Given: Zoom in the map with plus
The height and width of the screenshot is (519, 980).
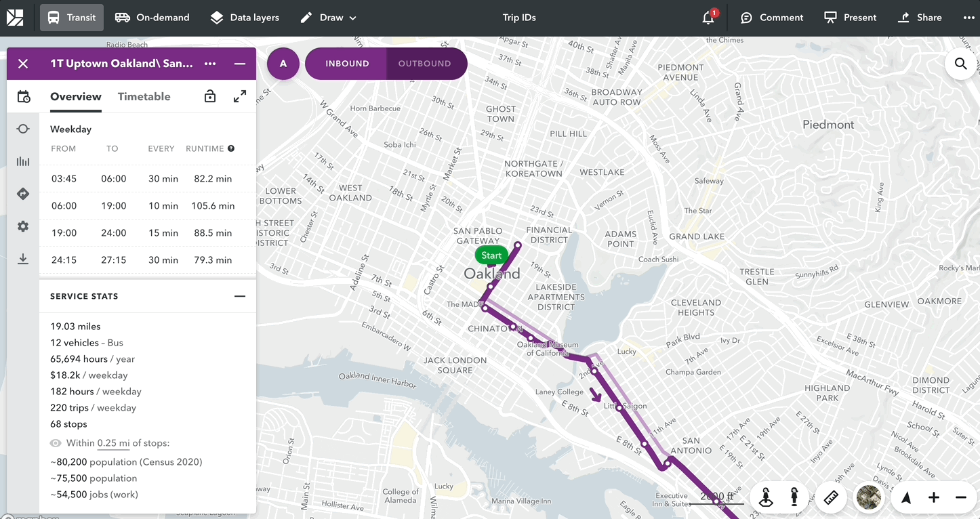Looking at the screenshot, I should (934, 497).
